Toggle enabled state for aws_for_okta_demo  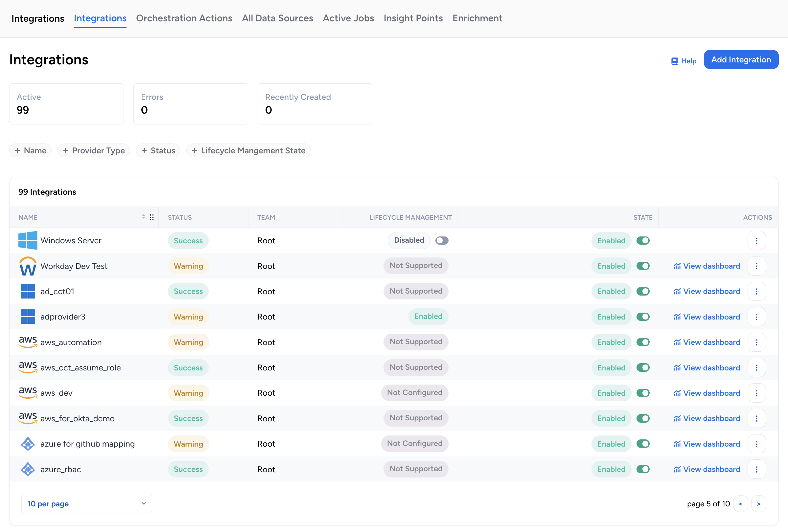[643, 418]
